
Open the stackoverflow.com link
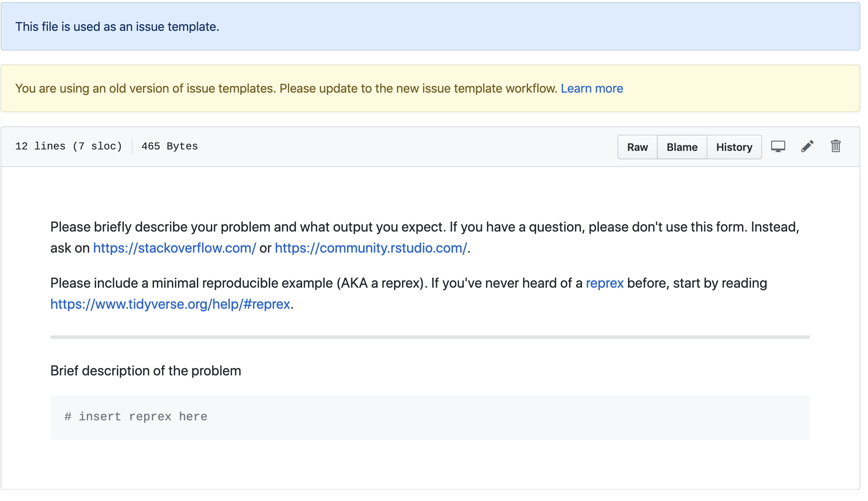[174, 248]
